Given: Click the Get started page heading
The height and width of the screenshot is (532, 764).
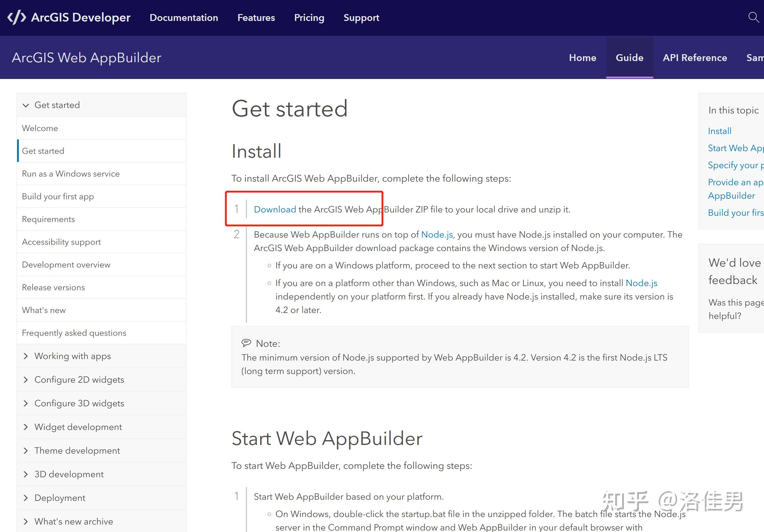Looking at the screenshot, I should click(290, 109).
